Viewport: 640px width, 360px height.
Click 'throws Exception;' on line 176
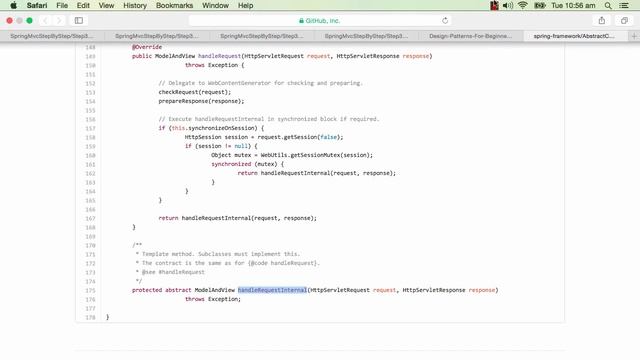213,299
